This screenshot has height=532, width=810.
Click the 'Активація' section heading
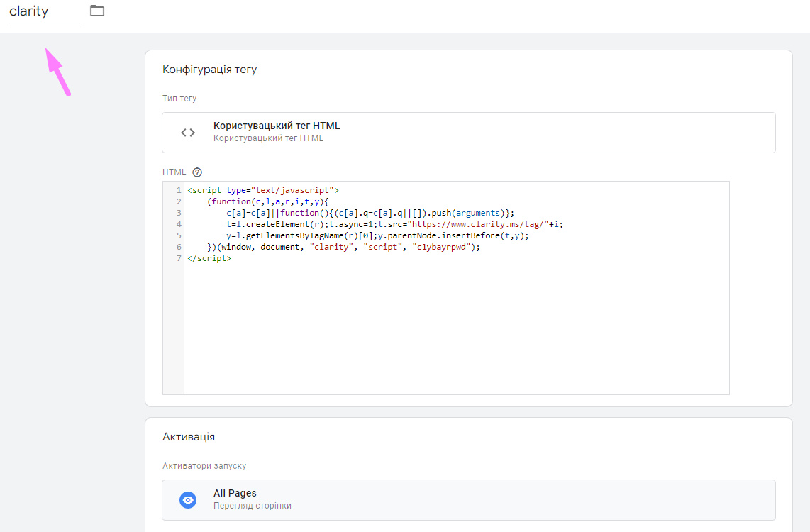point(189,437)
